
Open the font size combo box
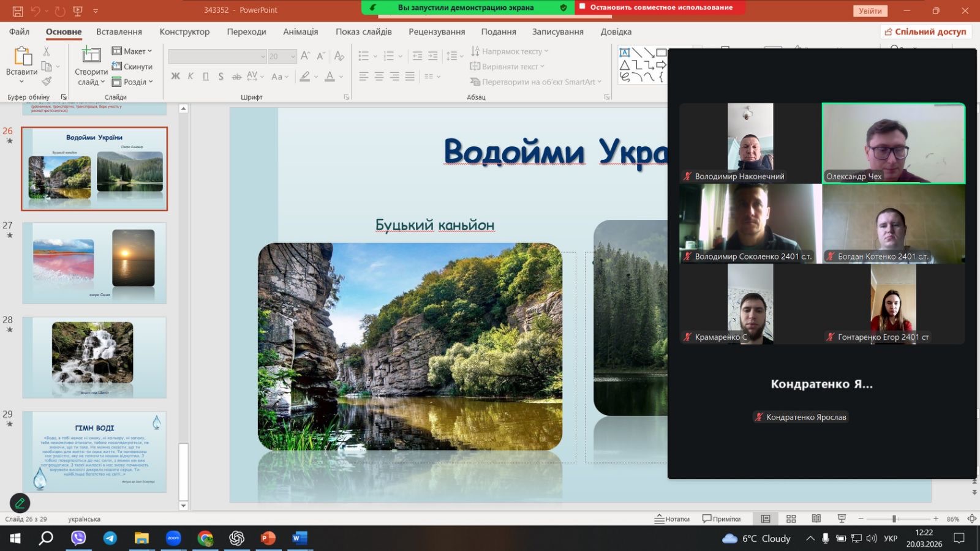(x=282, y=56)
